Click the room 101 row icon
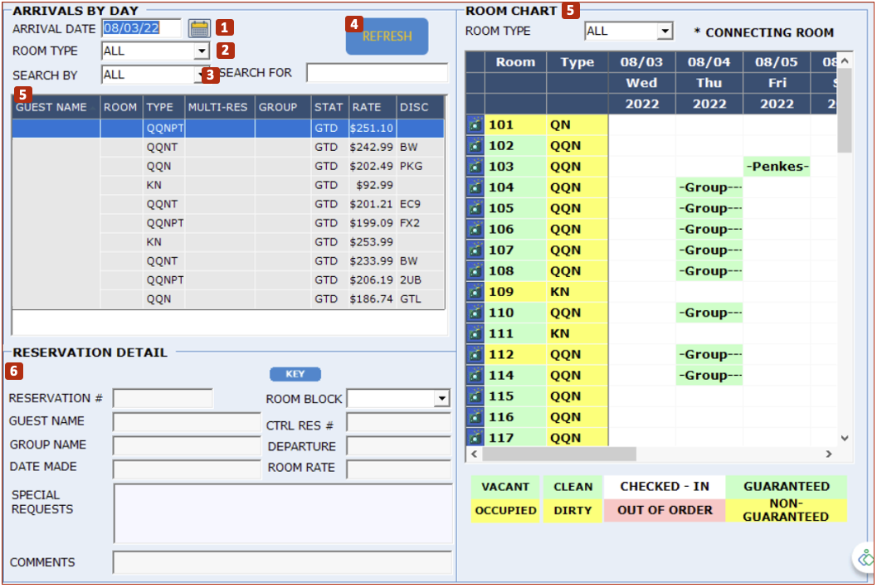Viewport: 877px width, 588px height. tap(475, 124)
